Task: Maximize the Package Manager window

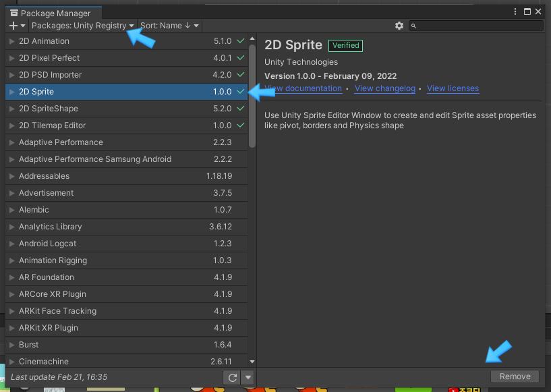Action: coord(527,11)
